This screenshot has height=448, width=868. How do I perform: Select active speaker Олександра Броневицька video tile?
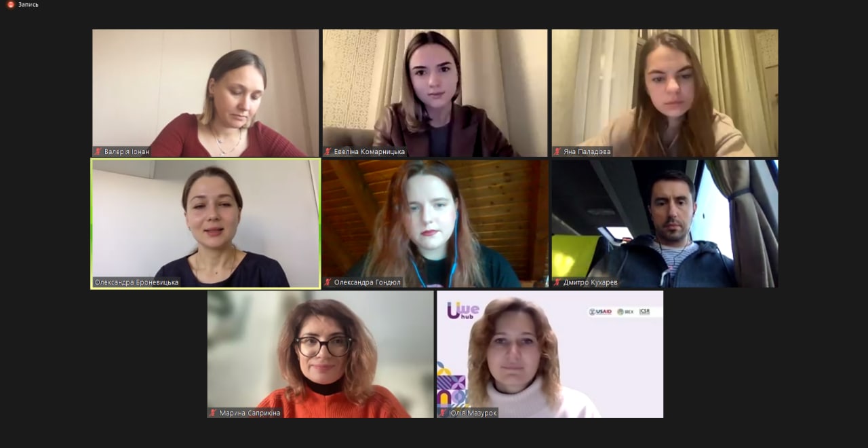[x=205, y=223]
